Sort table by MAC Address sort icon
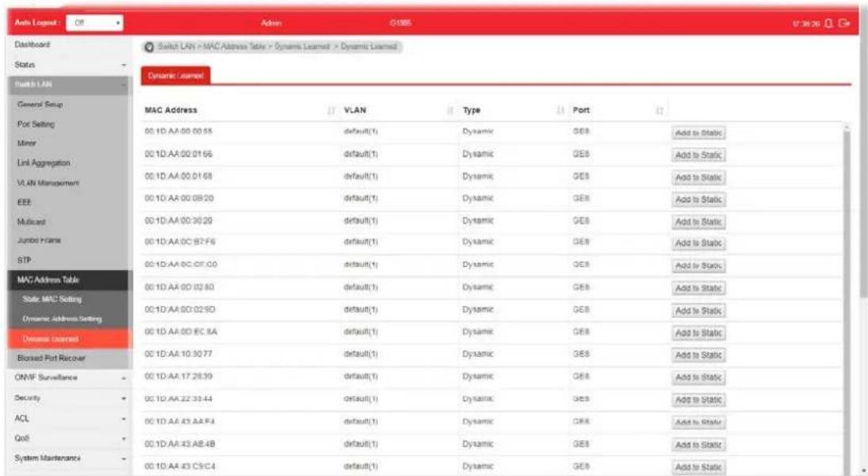The image size is (868, 476). [x=331, y=111]
